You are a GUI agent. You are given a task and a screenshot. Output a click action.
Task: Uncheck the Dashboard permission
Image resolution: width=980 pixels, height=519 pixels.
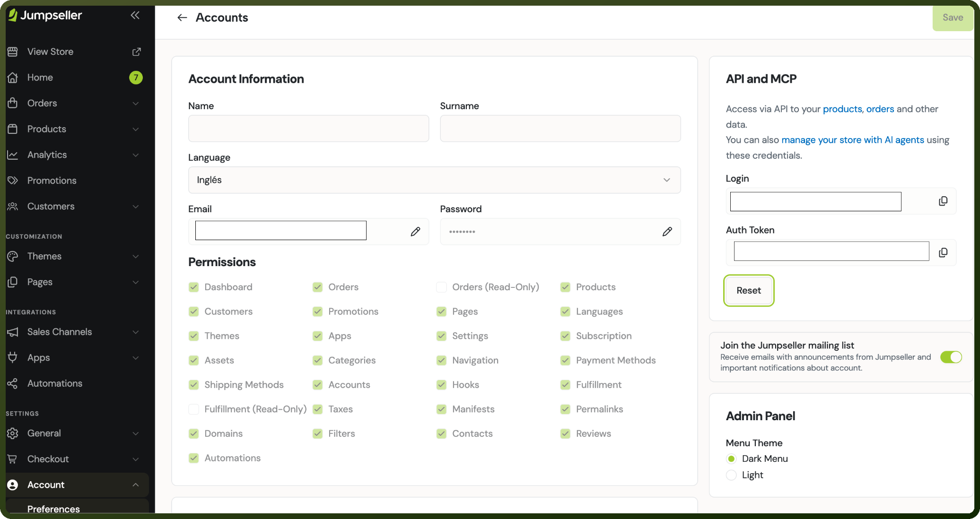(193, 287)
